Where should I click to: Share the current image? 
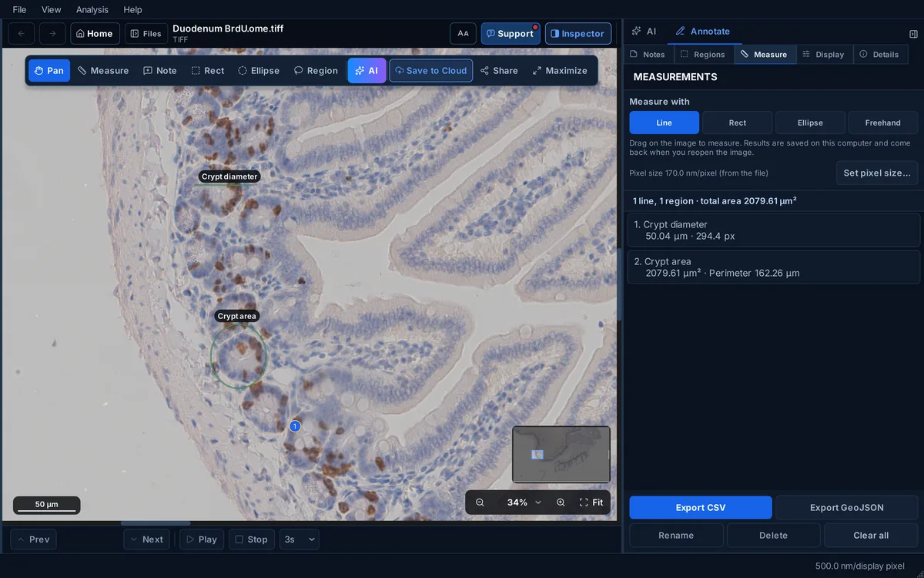tap(499, 71)
